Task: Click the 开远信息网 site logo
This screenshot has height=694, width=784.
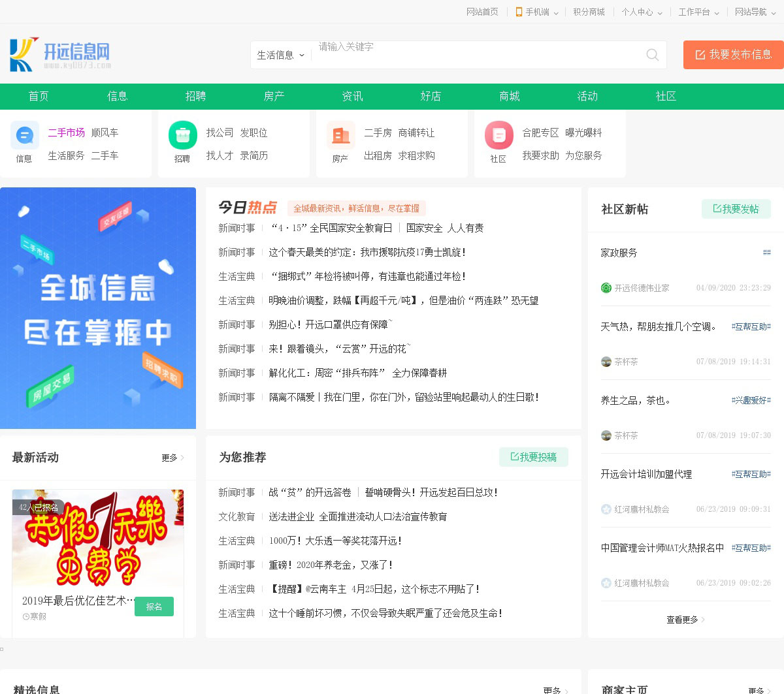Action: [60, 54]
